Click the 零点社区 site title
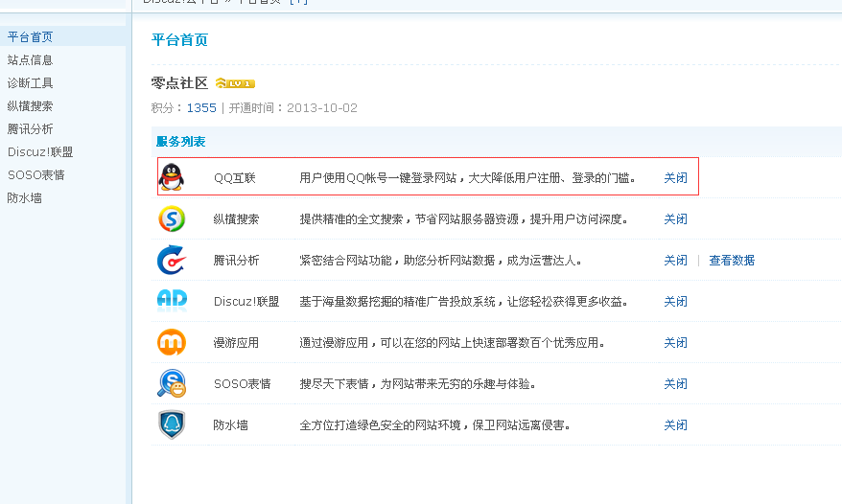 pyautogui.click(x=179, y=83)
